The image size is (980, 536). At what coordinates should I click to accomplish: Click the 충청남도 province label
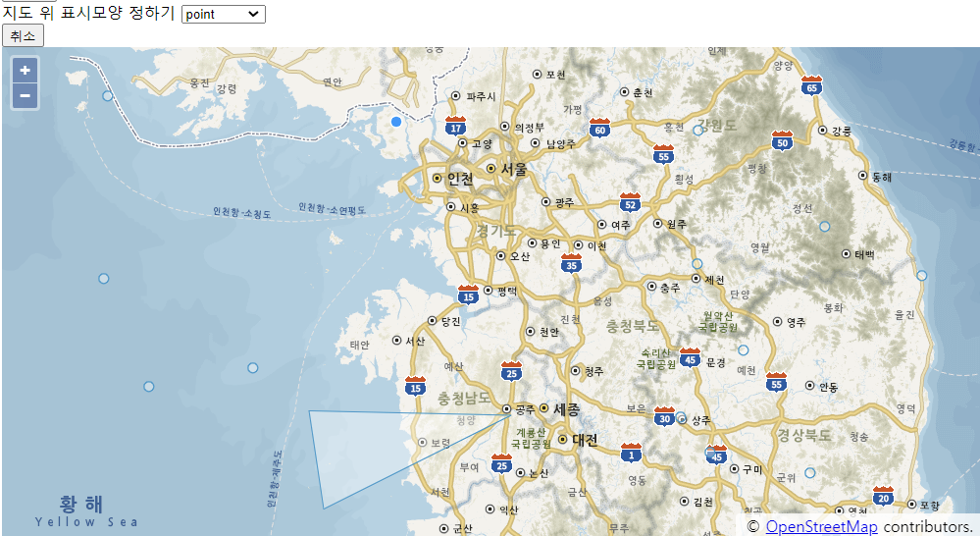pos(464,399)
